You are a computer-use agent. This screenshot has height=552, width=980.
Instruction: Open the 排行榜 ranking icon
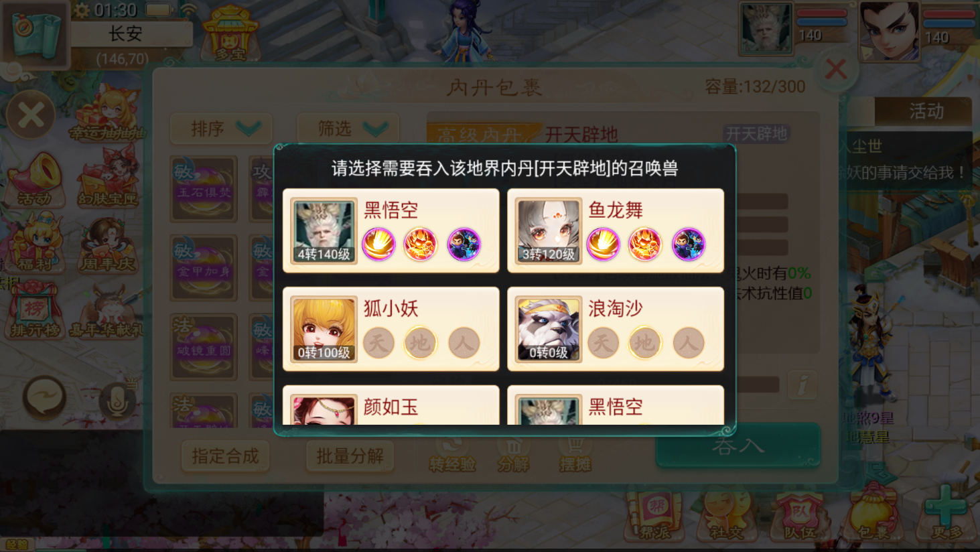pos(34,310)
